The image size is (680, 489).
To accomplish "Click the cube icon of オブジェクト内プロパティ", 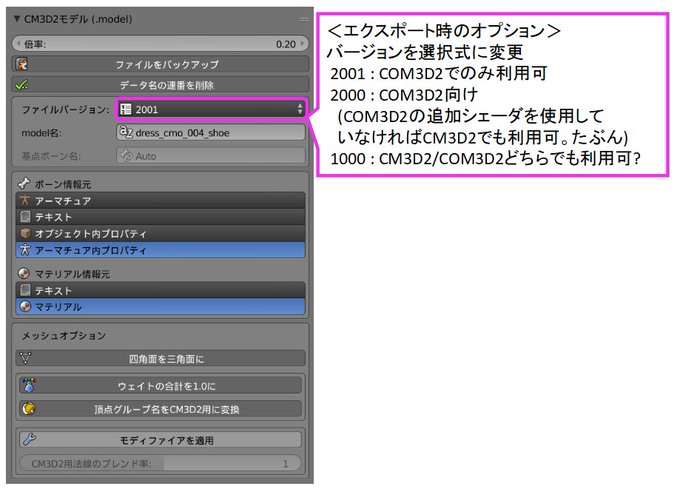I will (x=25, y=233).
